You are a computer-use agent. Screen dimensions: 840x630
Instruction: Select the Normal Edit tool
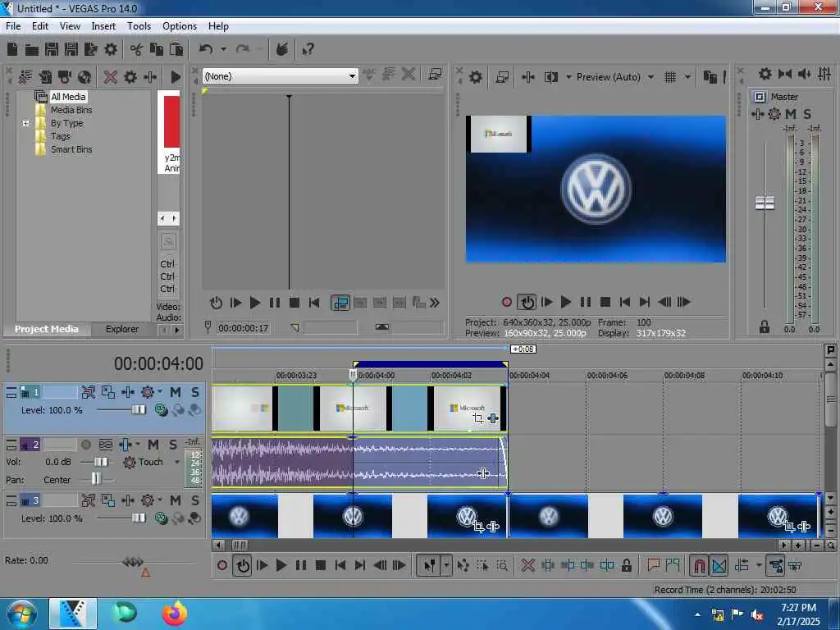point(429,565)
